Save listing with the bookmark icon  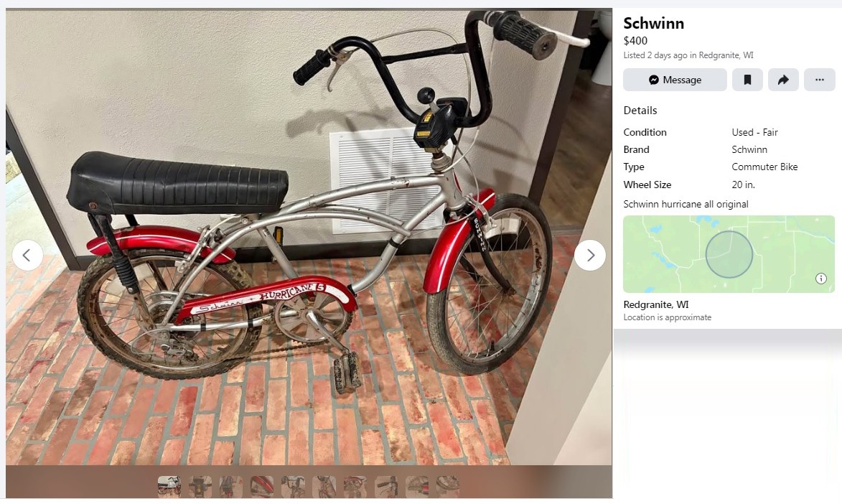pos(747,80)
